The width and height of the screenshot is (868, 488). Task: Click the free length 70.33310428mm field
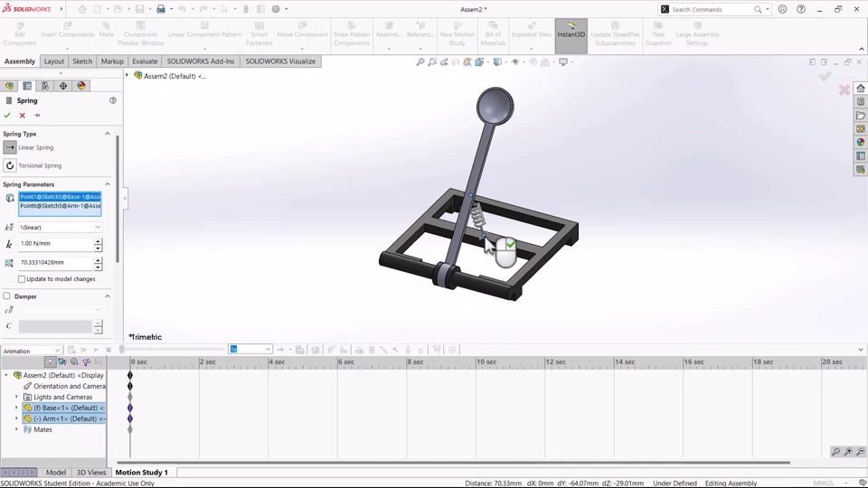pyautogui.click(x=55, y=262)
